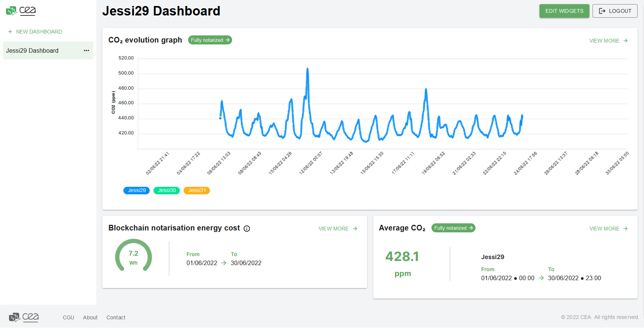This screenshot has height=328, width=644.
Task: Click the arrow in the Average CO₂ Fully notarized badge
Action: [471, 228]
